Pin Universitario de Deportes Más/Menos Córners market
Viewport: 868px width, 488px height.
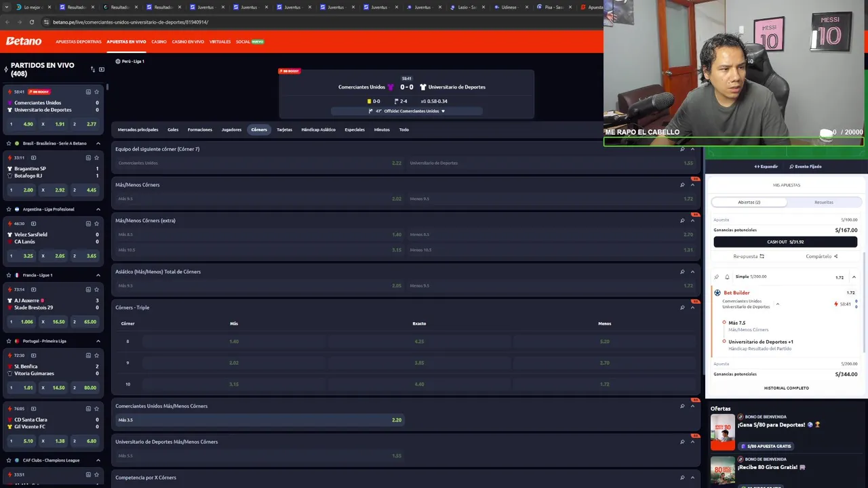coord(682,442)
